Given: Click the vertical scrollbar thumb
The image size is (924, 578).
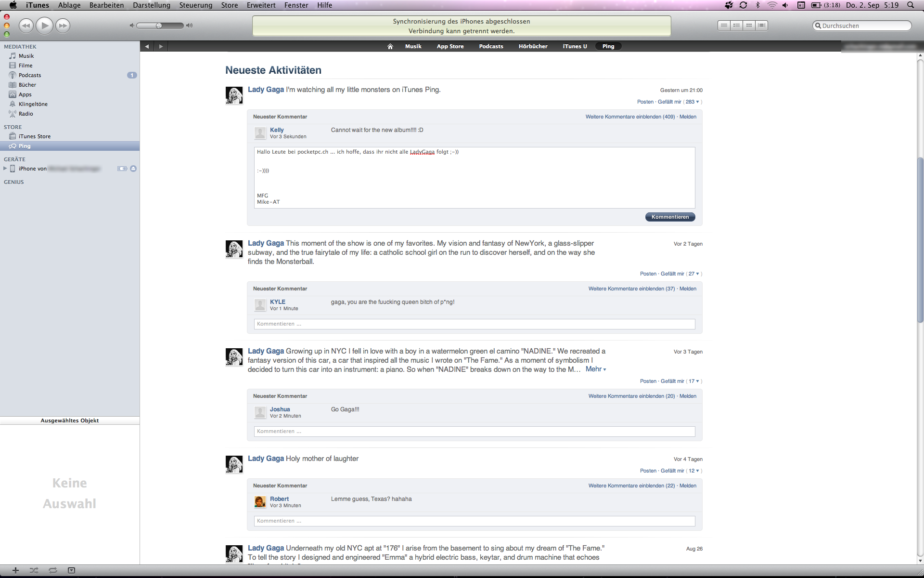Looking at the screenshot, I should click(920, 240).
